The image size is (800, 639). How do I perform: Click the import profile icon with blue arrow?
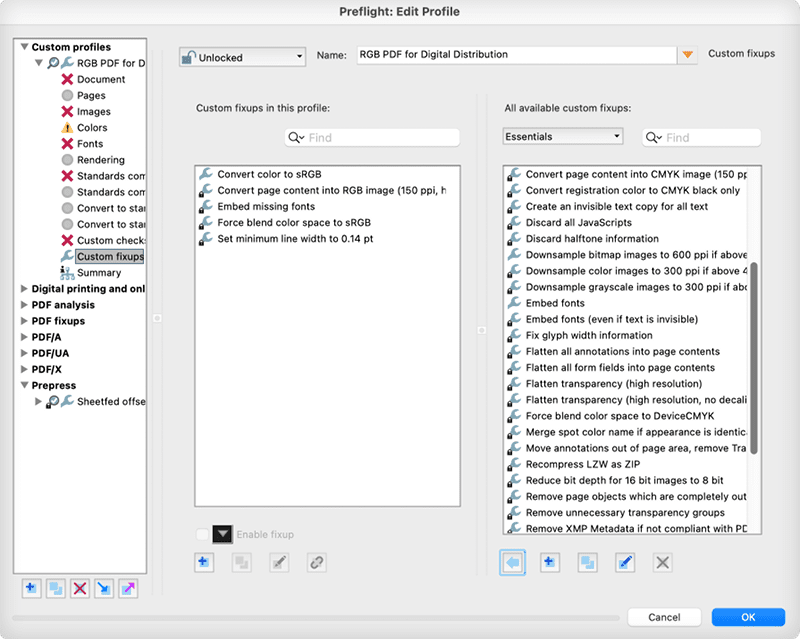[x=104, y=589]
